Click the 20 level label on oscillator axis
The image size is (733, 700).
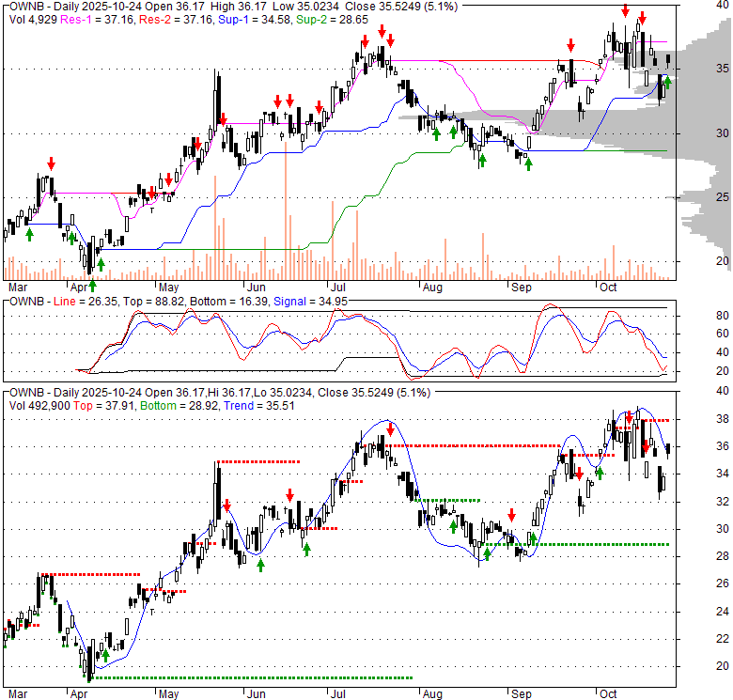pyautogui.click(x=723, y=371)
